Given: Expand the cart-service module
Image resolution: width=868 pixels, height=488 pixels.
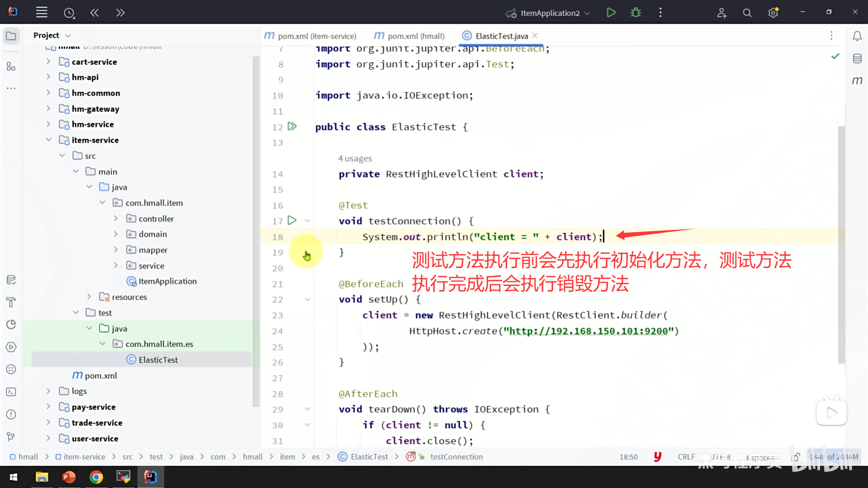Looking at the screenshot, I should tap(48, 61).
